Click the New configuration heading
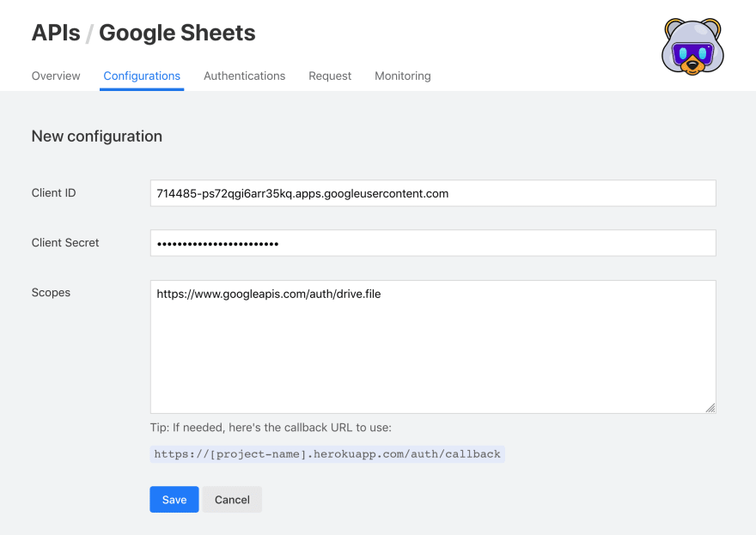This screenshot has height=535, width=756. (x=97, y=137)
